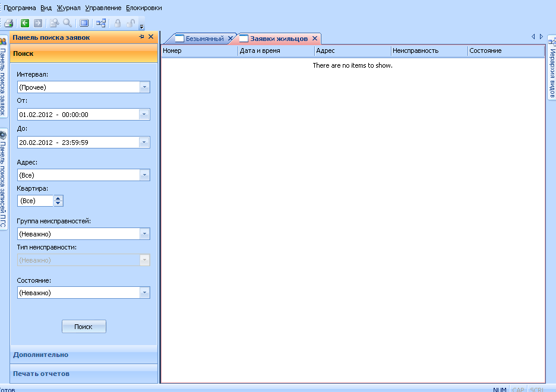
Task: Click the open padlock toolbar icon
Action: tap(131, 23)
